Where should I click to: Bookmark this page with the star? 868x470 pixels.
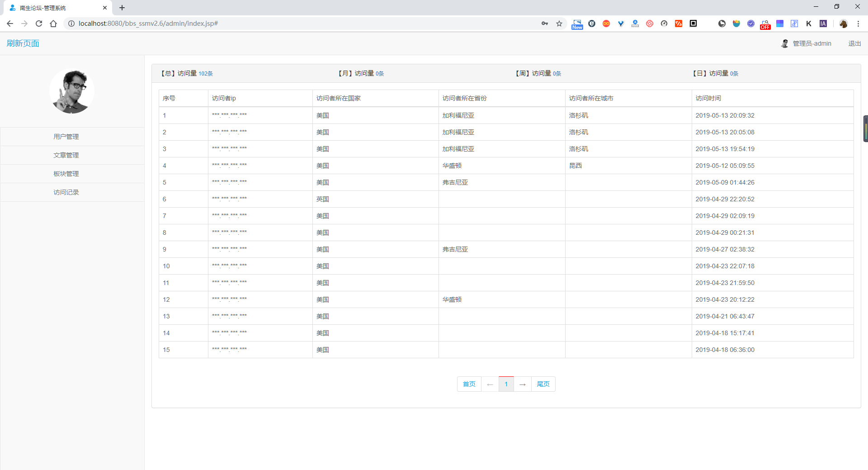[x=559, y=24]
